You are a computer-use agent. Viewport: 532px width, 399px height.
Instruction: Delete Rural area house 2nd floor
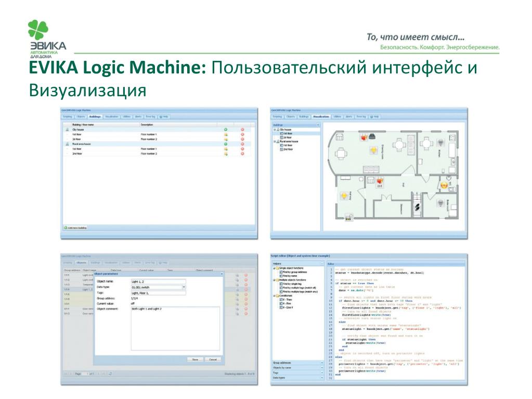click(242, 153)
